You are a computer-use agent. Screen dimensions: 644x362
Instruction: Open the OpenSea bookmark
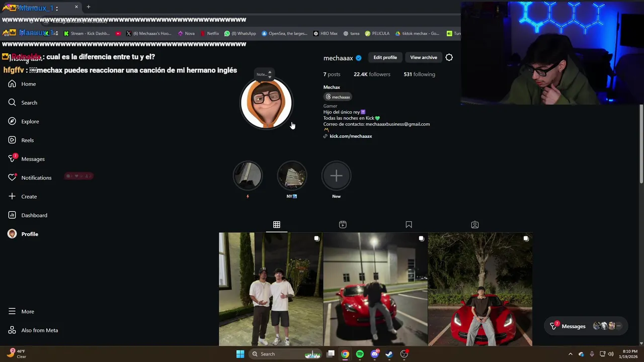point(284,34)
